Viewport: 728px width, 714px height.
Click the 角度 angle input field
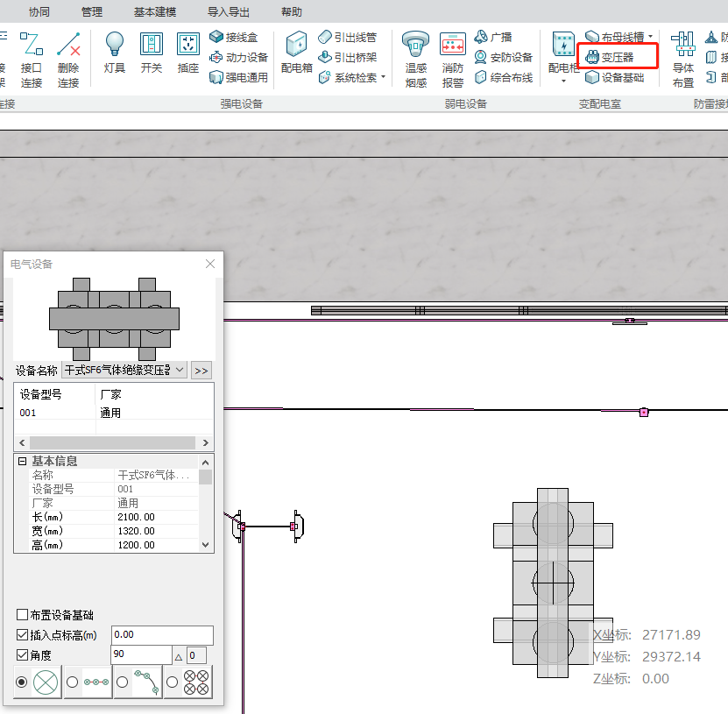coord(140,654)
